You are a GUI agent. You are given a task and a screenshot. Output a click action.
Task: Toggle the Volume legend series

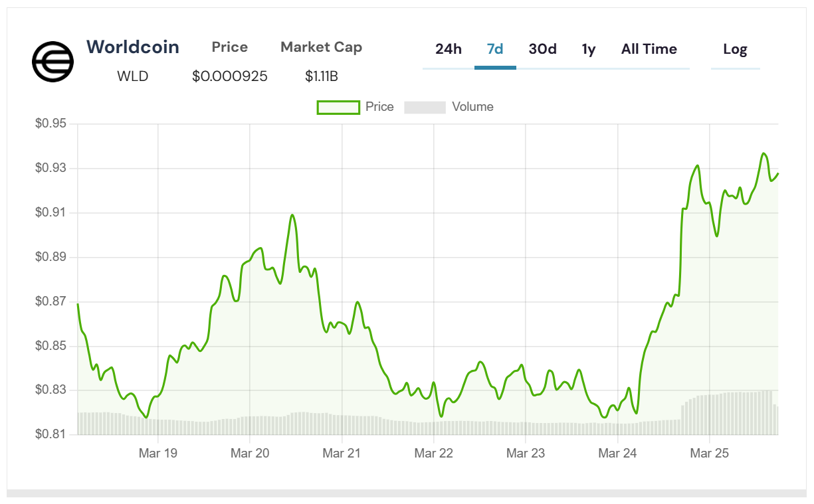pyautogui.click(x=449, y=107)
